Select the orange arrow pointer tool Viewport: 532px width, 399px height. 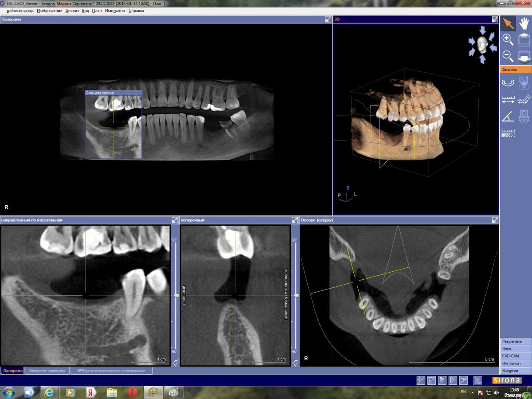(508, 23)
